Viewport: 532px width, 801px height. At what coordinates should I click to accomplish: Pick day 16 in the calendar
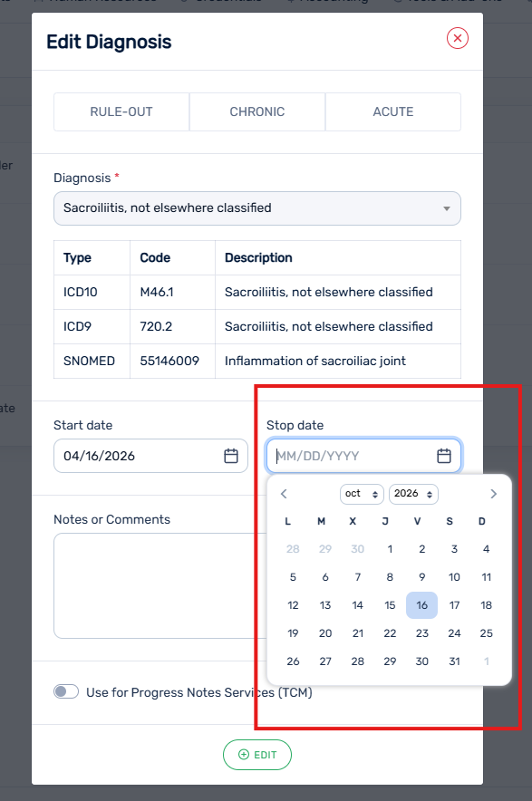pos(421,605)
